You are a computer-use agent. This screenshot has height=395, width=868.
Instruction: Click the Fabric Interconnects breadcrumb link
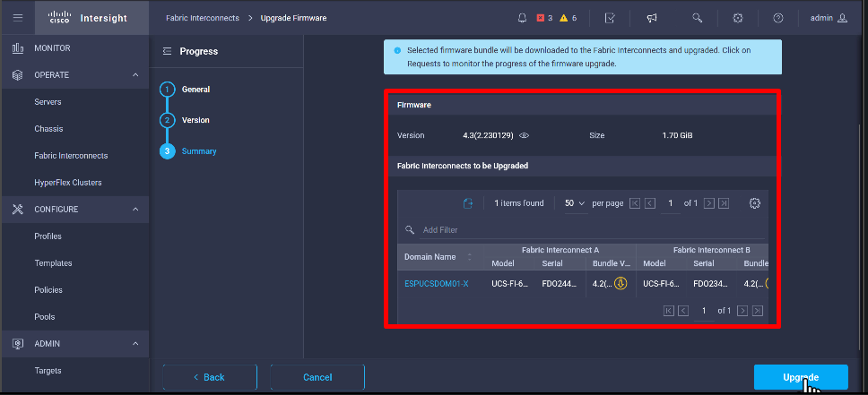pyautogui.click(x=203, y=18)
